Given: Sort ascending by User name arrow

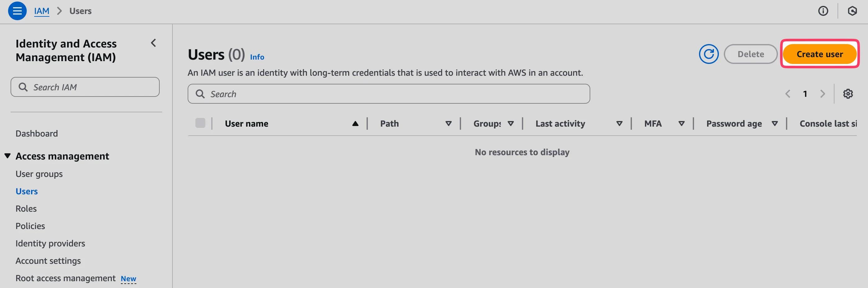Looking at the screenshot, I should [355, 124].
